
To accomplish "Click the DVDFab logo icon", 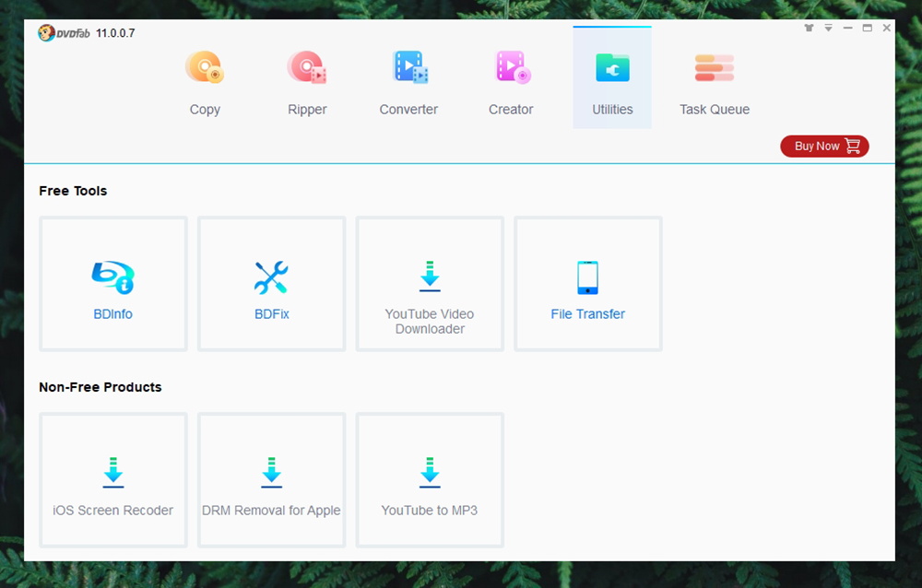I will point(46,33).
